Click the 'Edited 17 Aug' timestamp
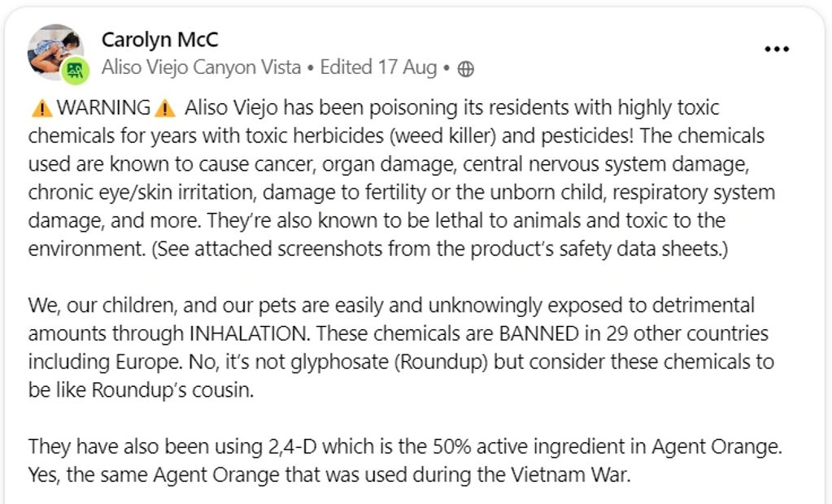This screenshot has height=504, width=832. [378, 67]
